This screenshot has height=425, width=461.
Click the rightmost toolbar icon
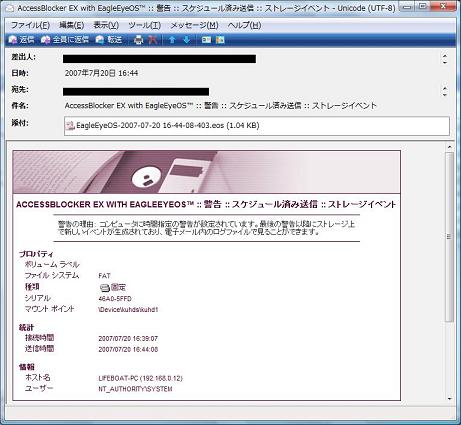(x=220, y=40)
